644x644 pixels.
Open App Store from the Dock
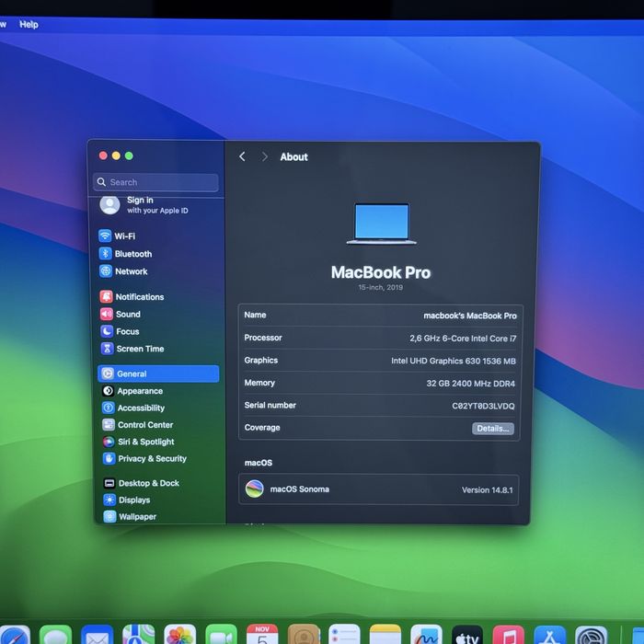coord(550,635)
